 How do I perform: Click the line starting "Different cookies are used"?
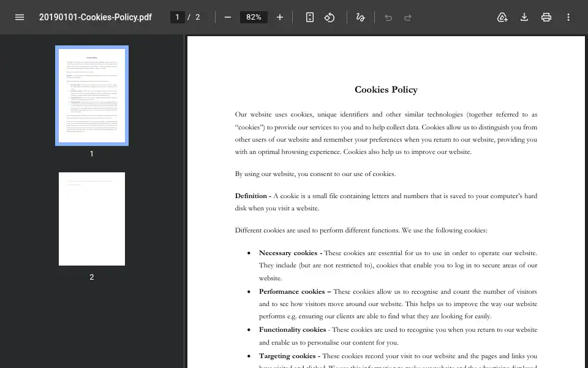coord(361,230)
